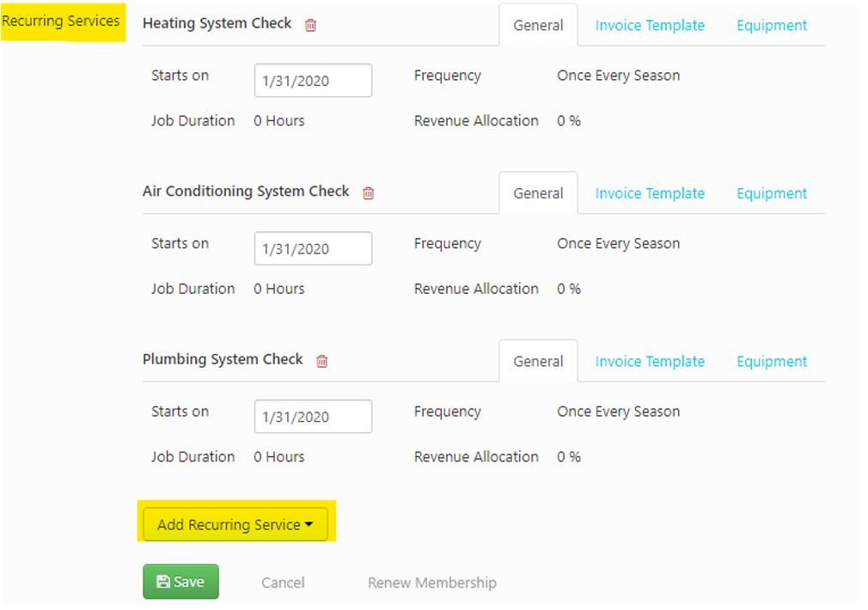The width and height of the screenshot is (868, 610).
Task: Delete the Plumbing System Check service
Action: coord(322,361)
